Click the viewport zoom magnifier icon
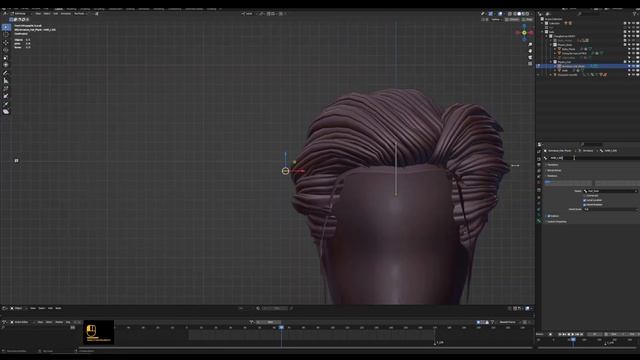 tap(530, 45)
